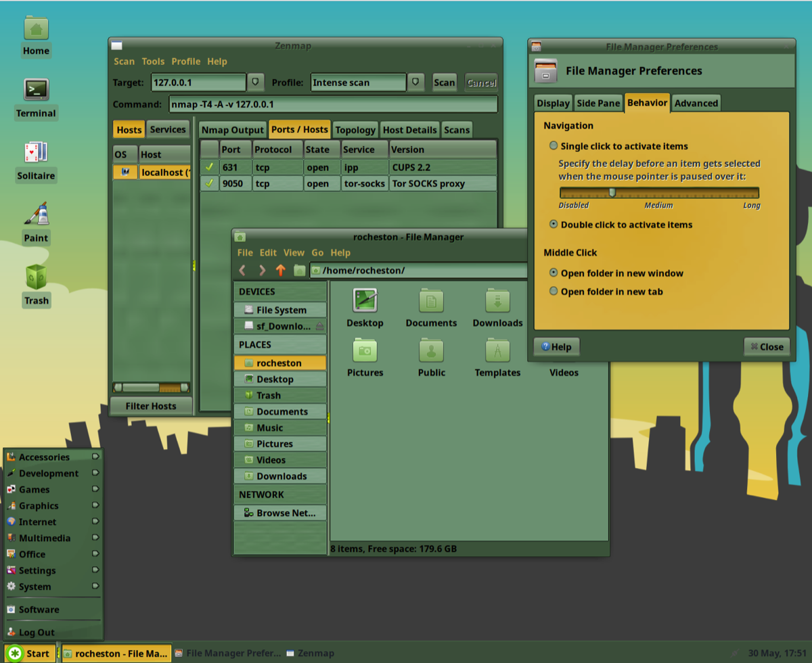Screen dimensions: 812x663
Task: Enable single click to activate items
Action: click(x=554, y=146)
